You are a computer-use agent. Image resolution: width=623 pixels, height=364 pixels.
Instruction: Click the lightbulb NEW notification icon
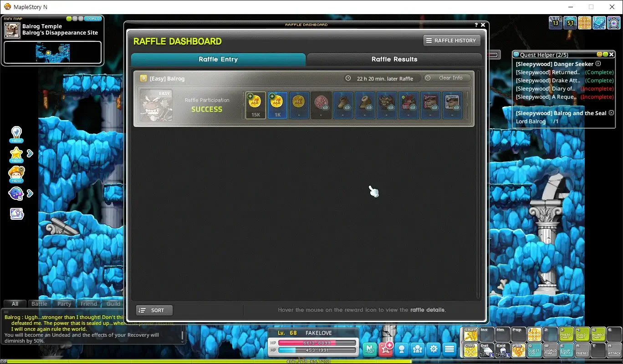click(x=17, y=134)
